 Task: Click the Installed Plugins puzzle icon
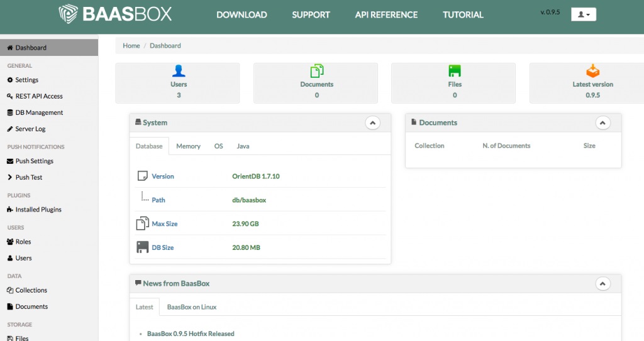pyautogui.click(x=10, y=210)
